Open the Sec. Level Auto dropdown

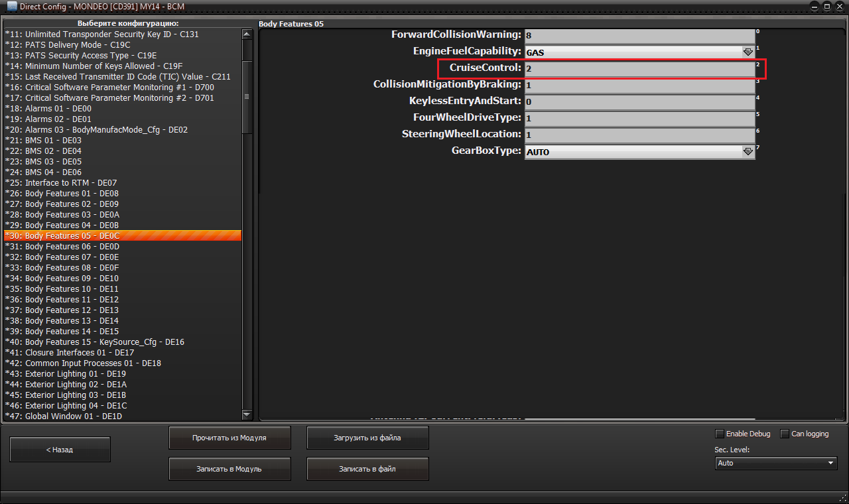coord(775,463)
